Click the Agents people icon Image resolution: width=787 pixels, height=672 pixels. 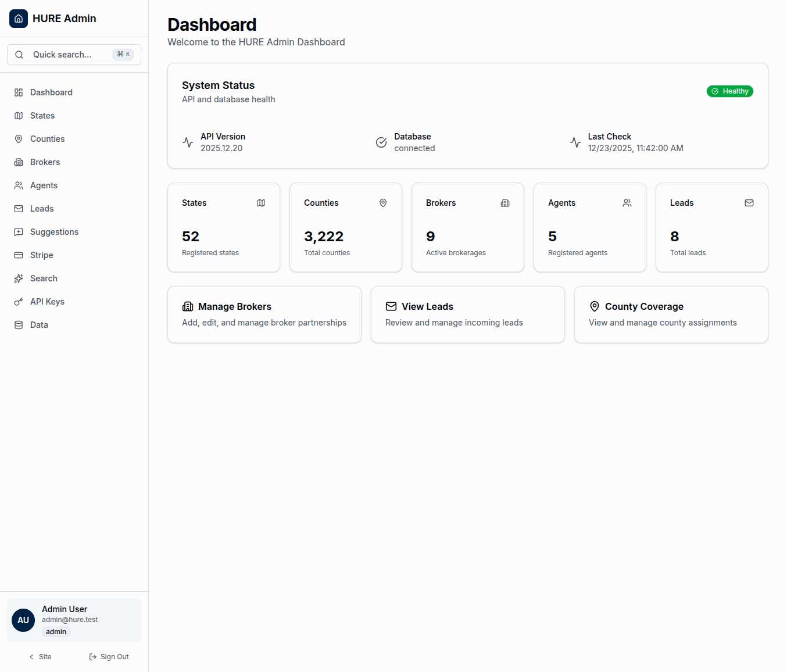pyautogui.click(x=18, y=185)
